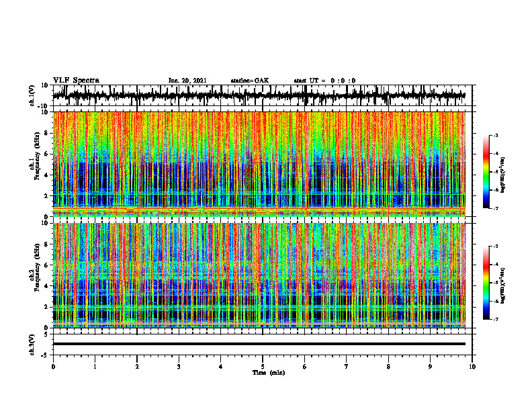Click the -4 tick on the ch.2 colorbar
Viewport: 532px width, 411px height.
(496, 265)
